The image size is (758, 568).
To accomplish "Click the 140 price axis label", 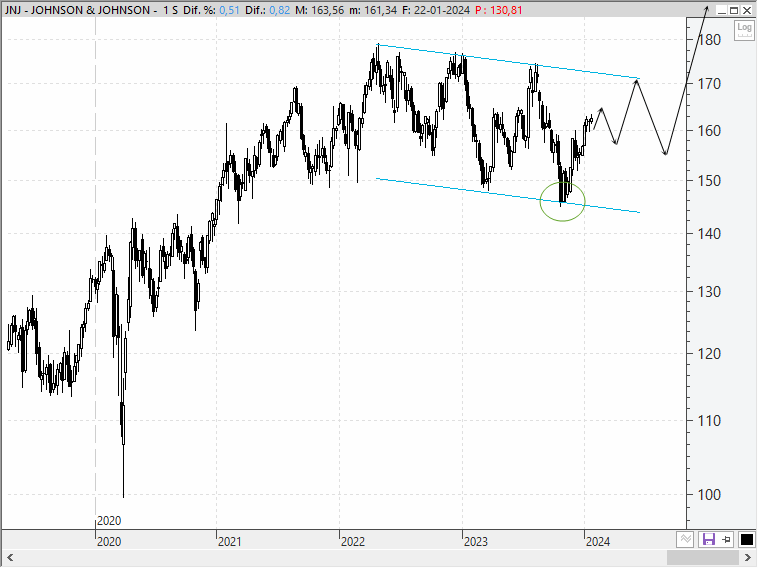I will (x=708, y=233).
